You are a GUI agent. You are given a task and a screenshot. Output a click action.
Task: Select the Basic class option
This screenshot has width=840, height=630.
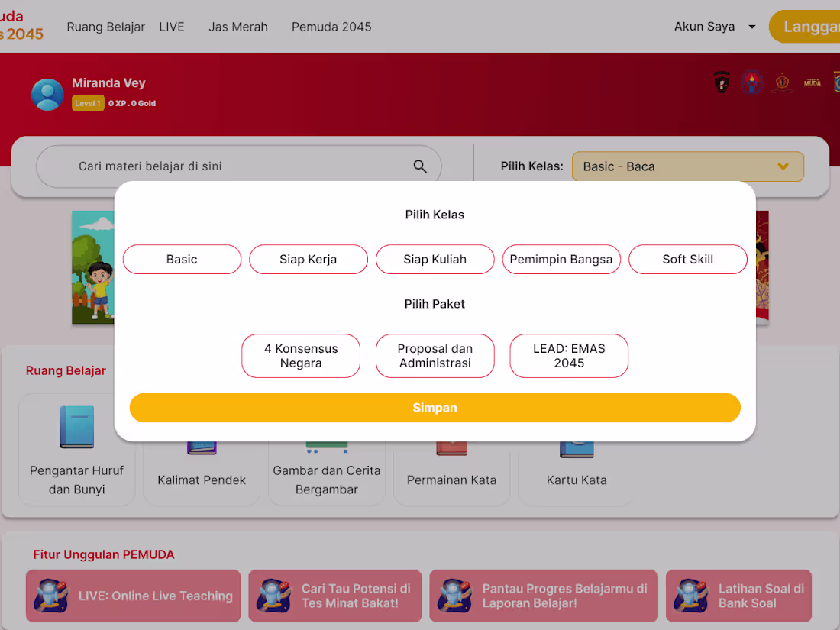(x=183, y=260)
